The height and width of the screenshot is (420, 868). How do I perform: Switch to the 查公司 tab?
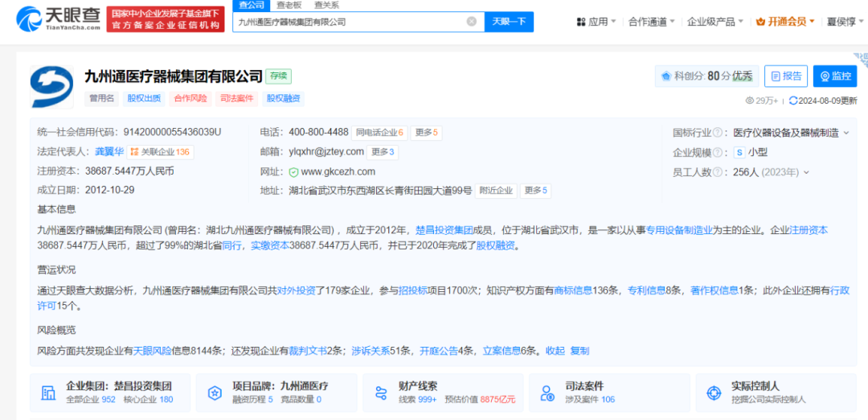[252, 5]
